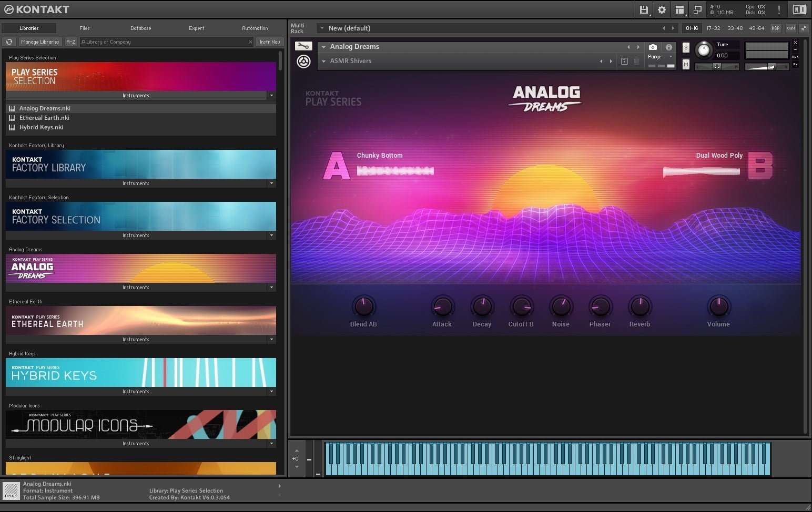Show instrument info via the i icon

(x=669, y=47)
